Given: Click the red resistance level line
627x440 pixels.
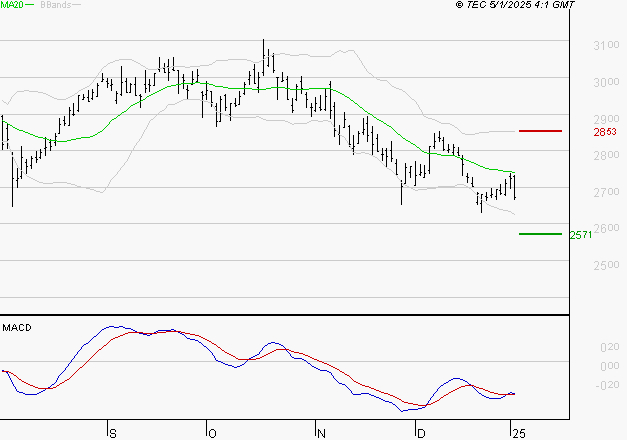Looking at the screenshot, I should [x=540, y=131].
